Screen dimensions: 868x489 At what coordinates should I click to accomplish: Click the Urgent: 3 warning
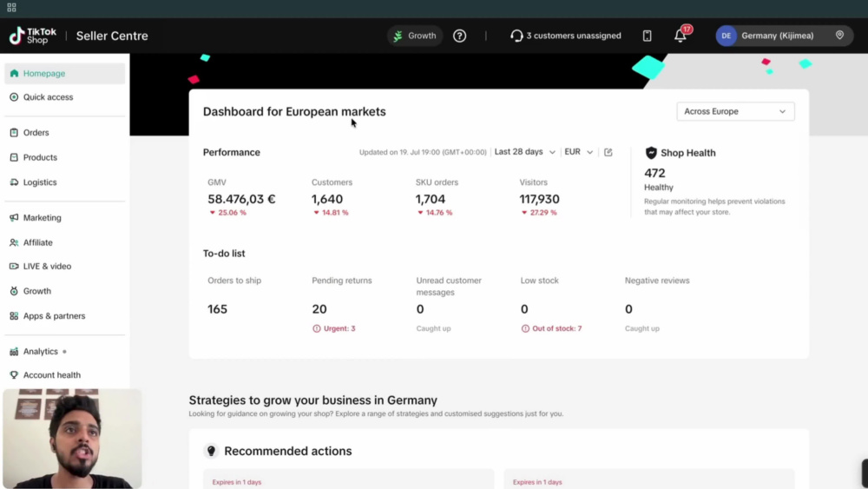334,328
